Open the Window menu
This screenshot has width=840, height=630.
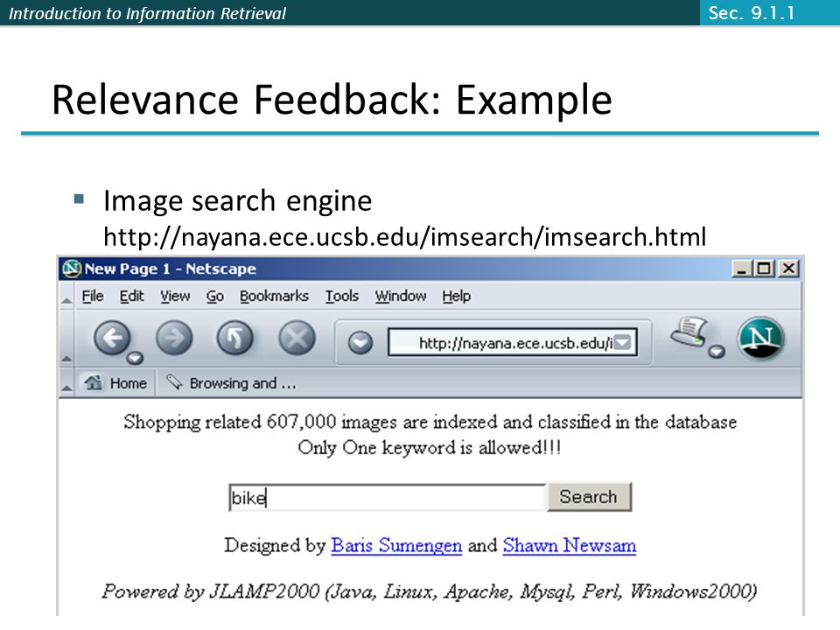[400, 296]
